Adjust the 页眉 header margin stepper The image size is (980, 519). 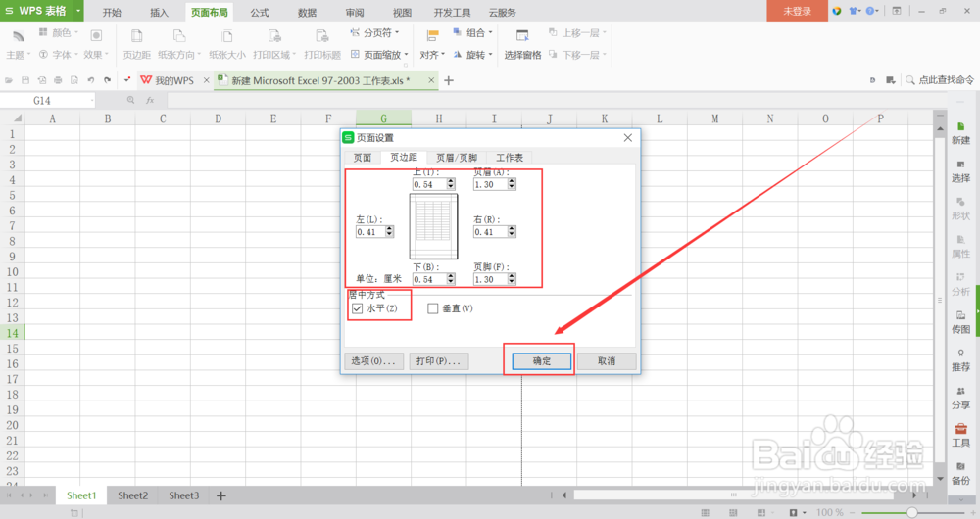(512, 184)
